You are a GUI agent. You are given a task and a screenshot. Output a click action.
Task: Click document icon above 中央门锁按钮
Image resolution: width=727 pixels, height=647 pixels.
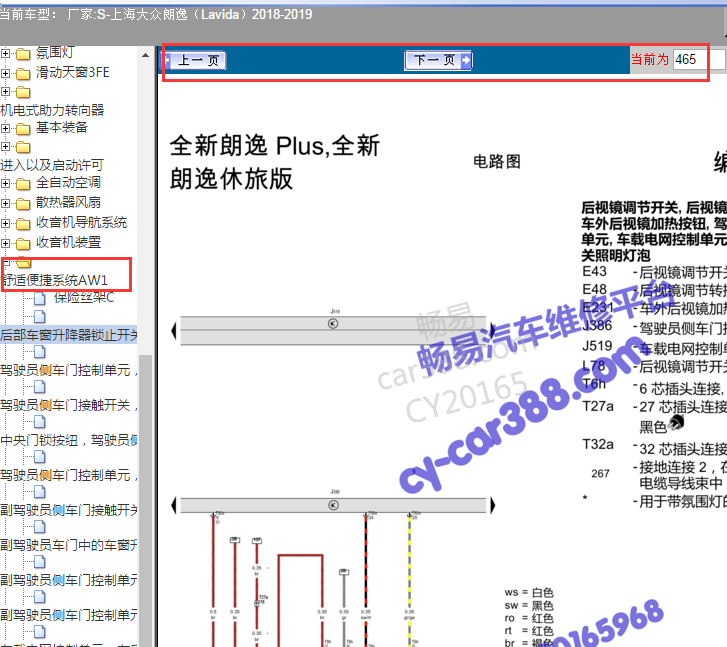pos(40,422)
